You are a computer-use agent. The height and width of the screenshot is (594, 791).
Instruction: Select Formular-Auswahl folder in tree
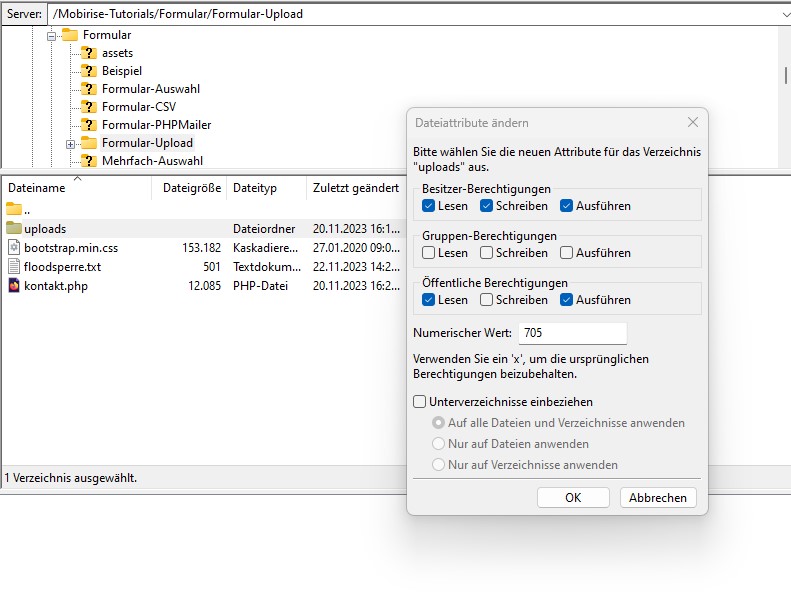(x=151, y=89)
